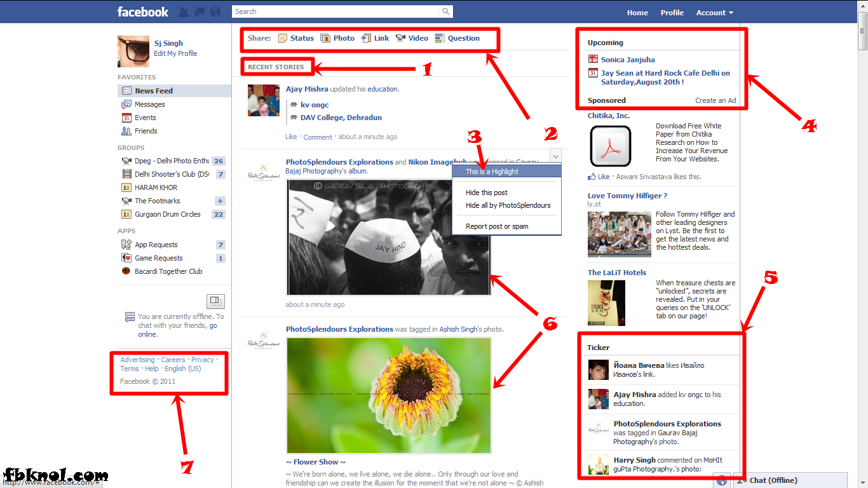Click the Game Requests icon
Viewport: 868px width, 488px height.
pyautogui.click(x=126, y=258)
